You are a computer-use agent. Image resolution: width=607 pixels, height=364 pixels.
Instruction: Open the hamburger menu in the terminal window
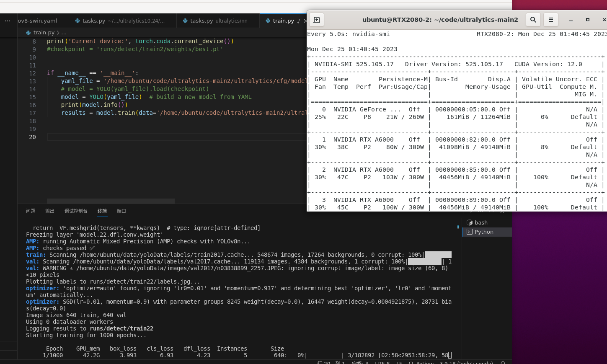tap(550, 20)
